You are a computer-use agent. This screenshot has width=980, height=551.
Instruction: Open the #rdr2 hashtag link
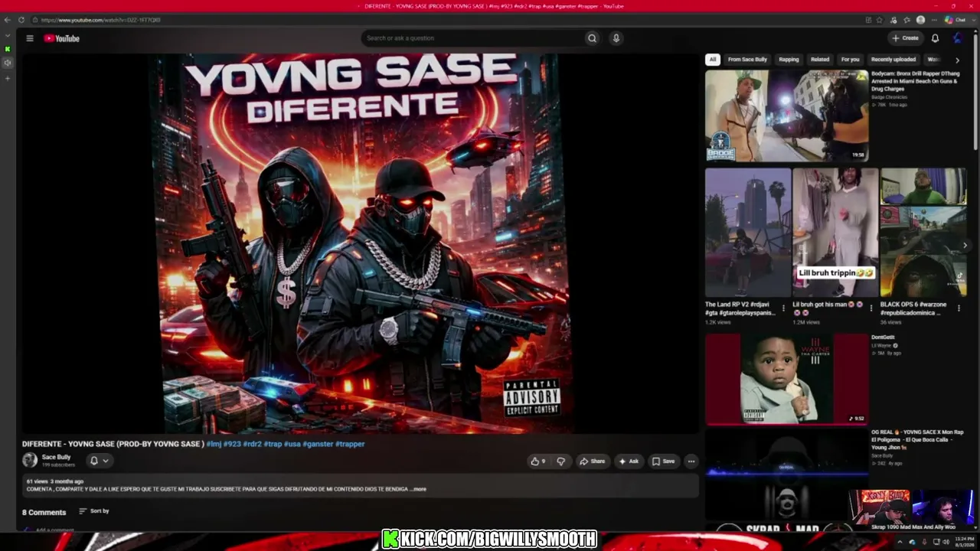pyautogui.click(x=252, y=444)
